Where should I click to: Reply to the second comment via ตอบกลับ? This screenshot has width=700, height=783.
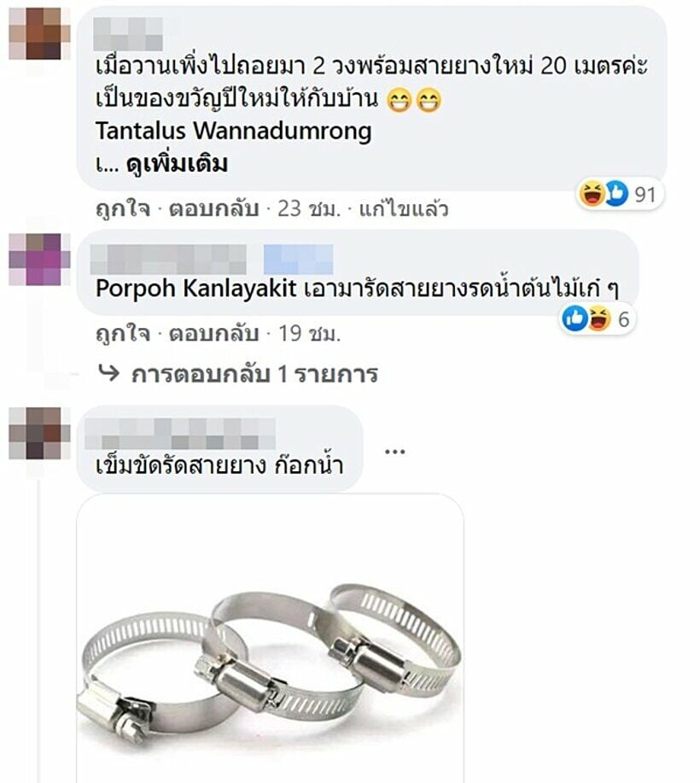tap(213, 333)
